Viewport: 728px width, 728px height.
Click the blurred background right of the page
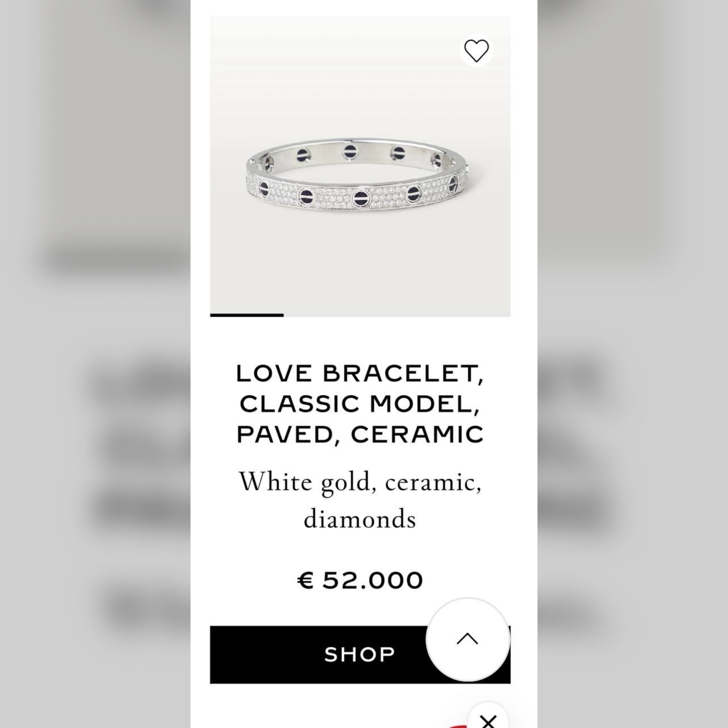point(633,364)
